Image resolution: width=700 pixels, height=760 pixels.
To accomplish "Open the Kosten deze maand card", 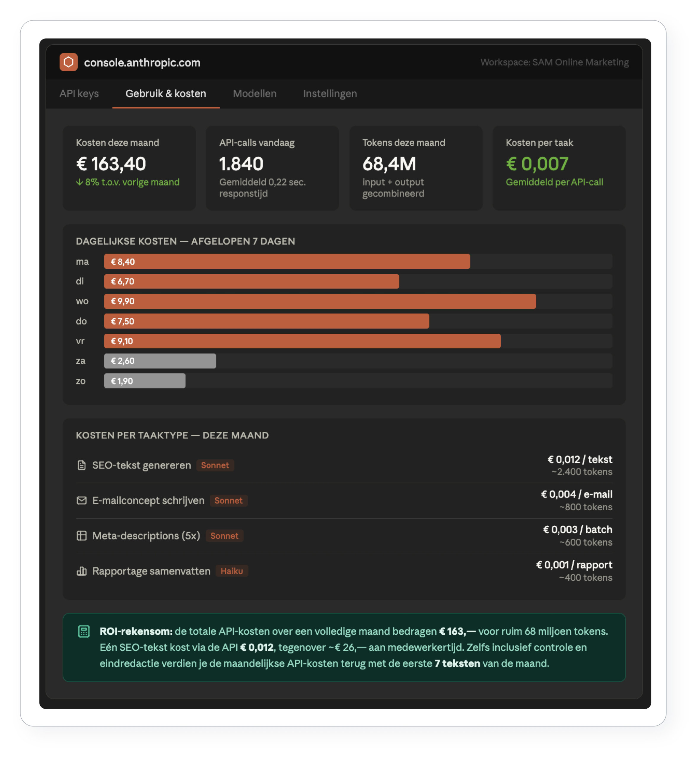I will [x=129, y=168].
